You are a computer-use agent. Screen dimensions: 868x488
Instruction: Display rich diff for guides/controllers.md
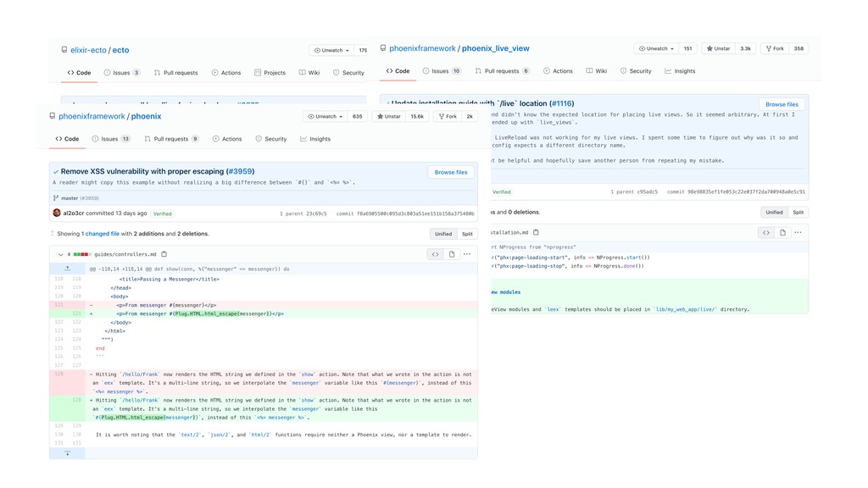click(452, 254)
